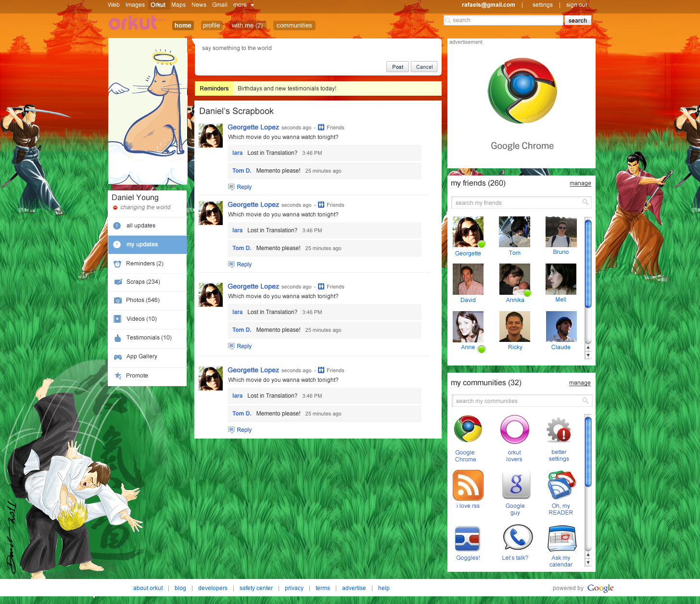Open the Let's talk? phone icon
This screenshot has width=700, height=604.
point(517,537)
